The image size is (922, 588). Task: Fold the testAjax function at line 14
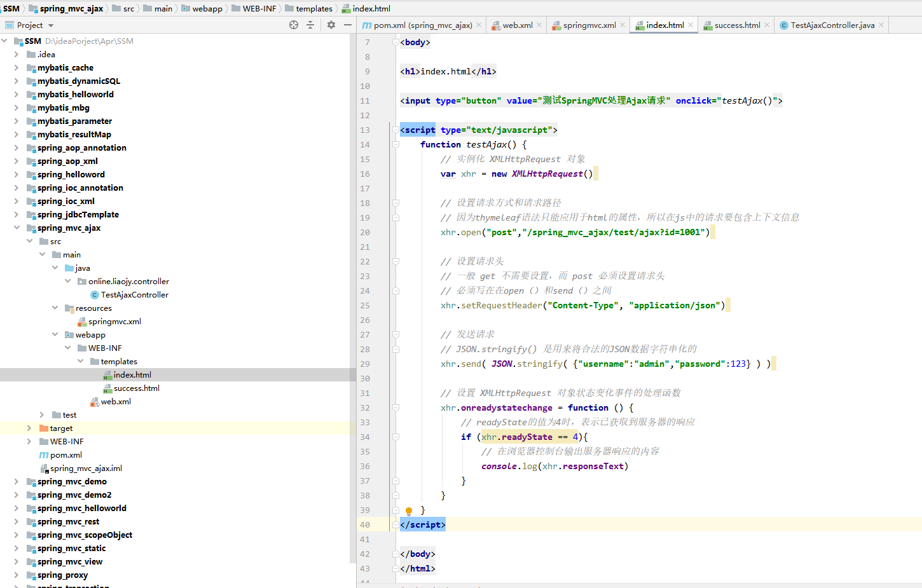(396, 144)
